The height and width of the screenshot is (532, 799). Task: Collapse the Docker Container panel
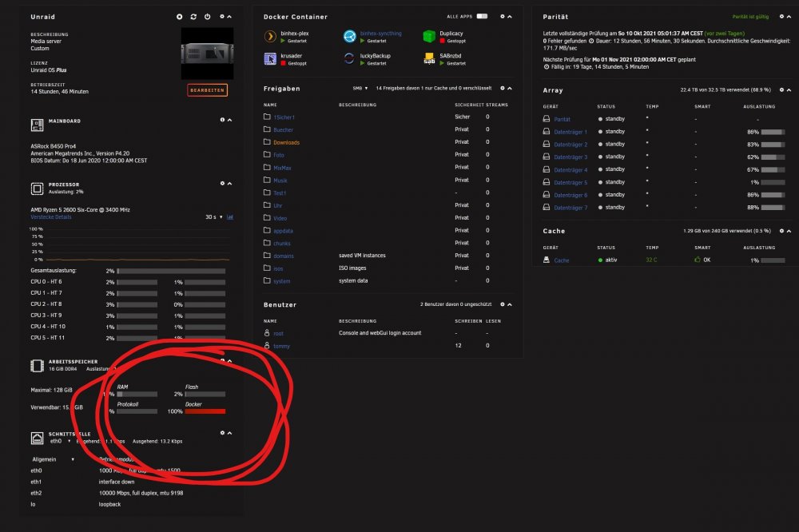coord(510,17)
